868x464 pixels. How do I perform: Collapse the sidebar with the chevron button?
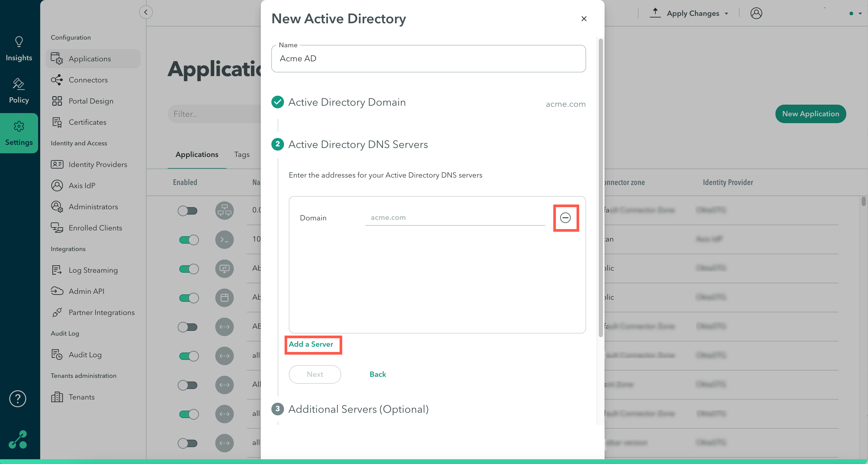click(145, 12)
